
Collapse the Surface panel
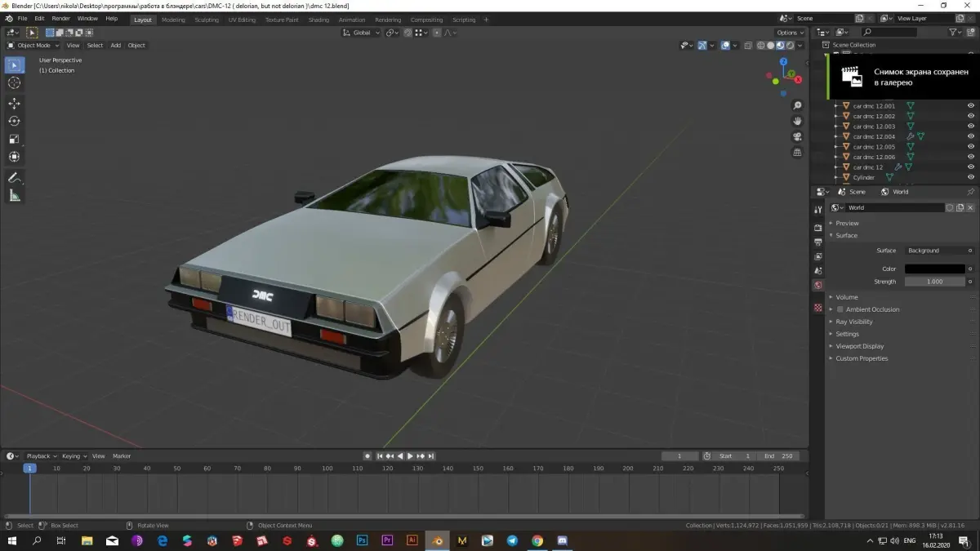[x=845, y=235]
